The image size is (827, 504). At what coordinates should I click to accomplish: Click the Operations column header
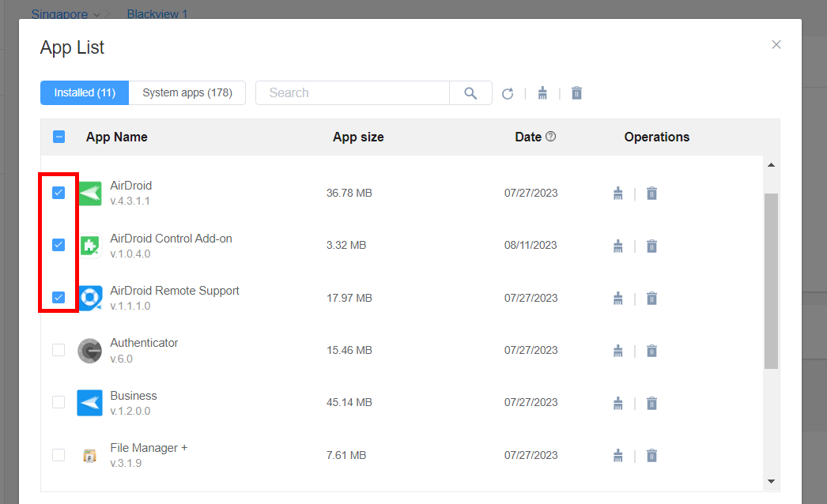click(657, 137)
